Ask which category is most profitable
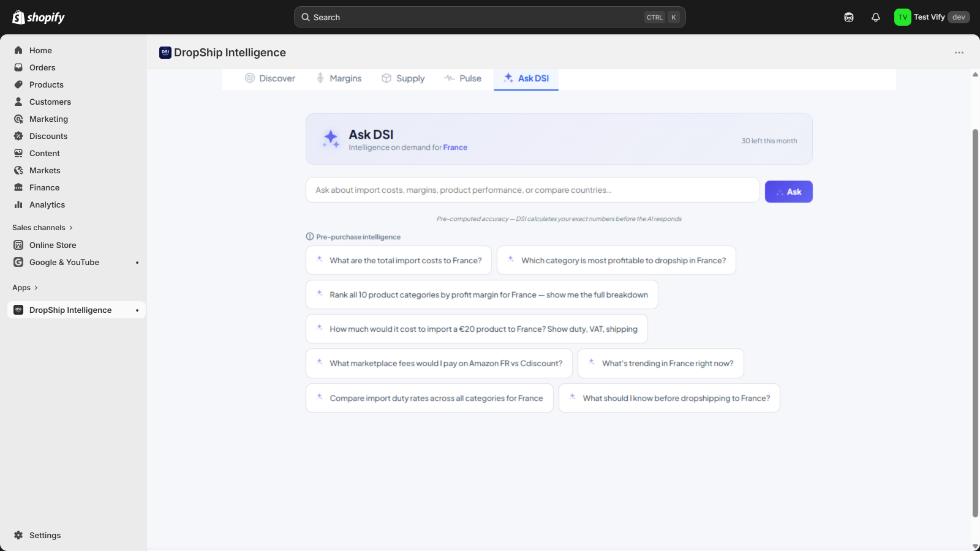This screenshot has height=551, width=980. point(616,260)
